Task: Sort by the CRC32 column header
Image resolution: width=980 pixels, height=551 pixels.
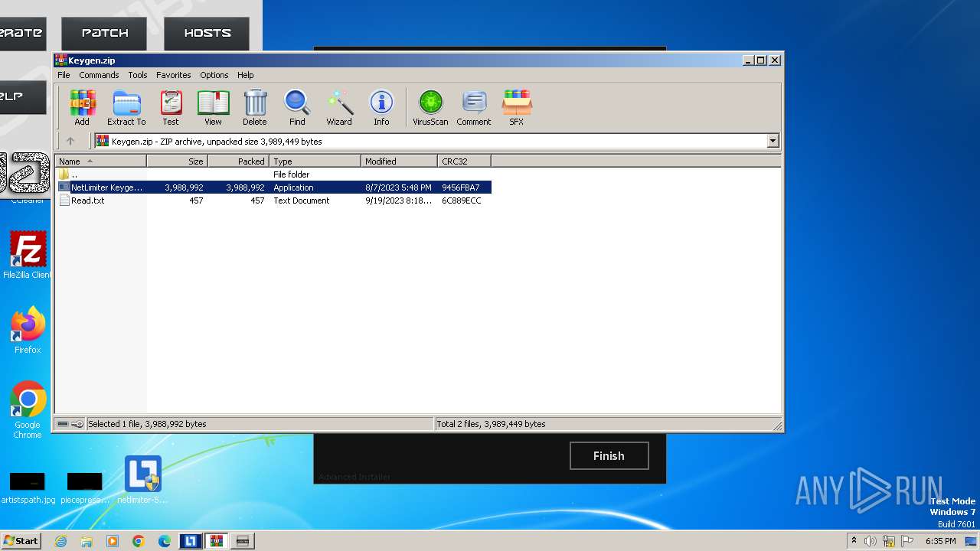Action: pyautogui.click(x=464, y=161)
